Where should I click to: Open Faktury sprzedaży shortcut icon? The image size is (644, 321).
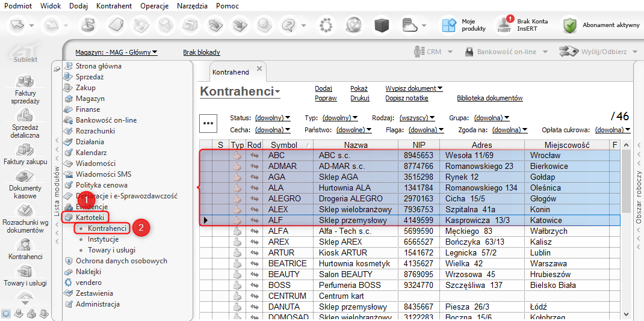pos(26,81)
